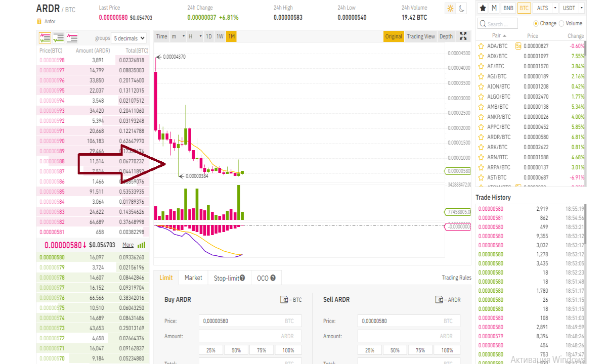Viewport: 607px width, 364px height.
Task: Switch to dark theme moon icon
Action: (x=462, y=9)
